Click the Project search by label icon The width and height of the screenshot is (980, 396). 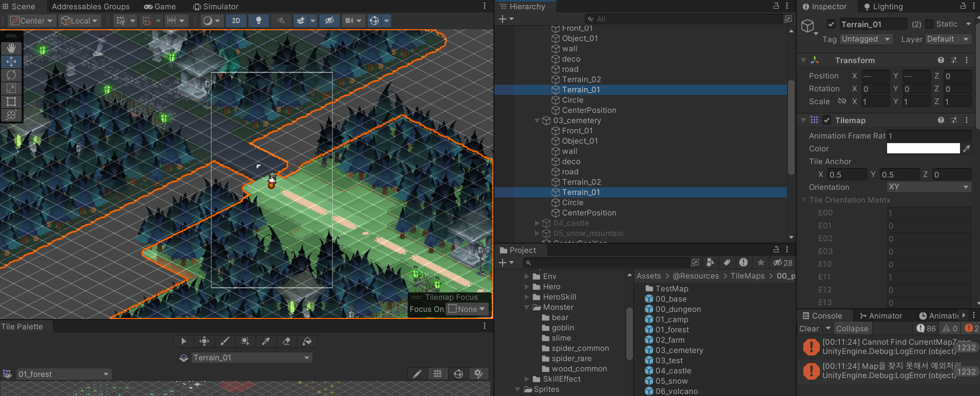pyautogui.click(x=727, y=263)
